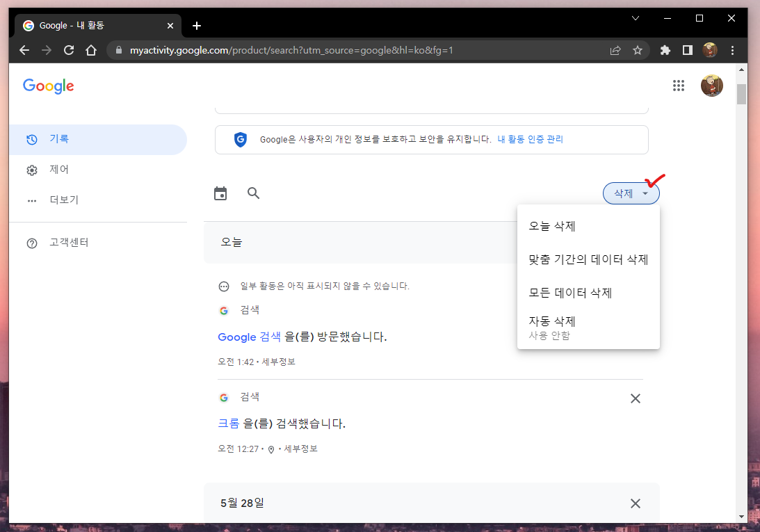Open Google apps grid
Screen dimensions: 760x532
(679, 86)
